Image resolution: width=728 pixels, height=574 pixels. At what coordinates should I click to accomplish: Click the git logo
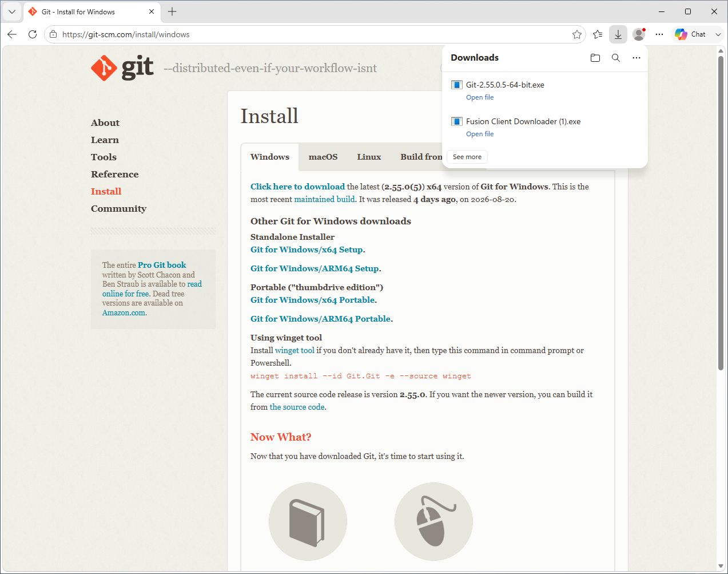click(x=122, y=68)
